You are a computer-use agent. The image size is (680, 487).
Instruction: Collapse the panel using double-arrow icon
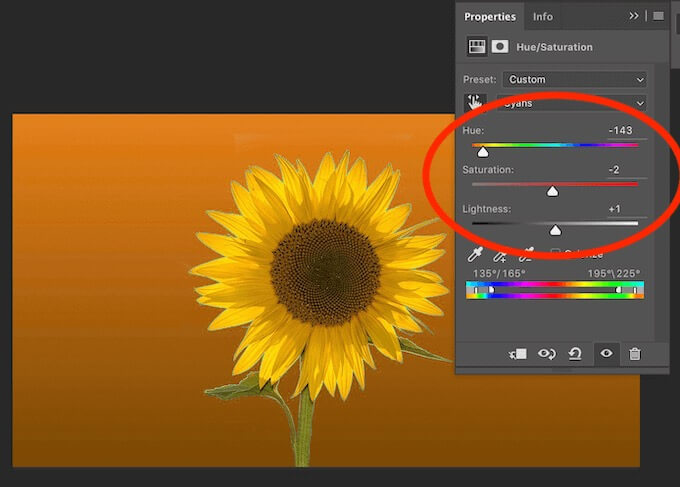pyautogui.click(x=634, y=16)
